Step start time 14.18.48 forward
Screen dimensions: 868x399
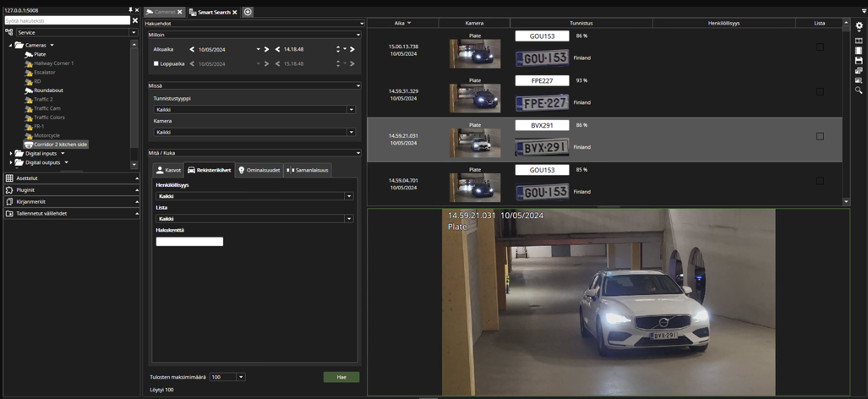(x=352, y=49)
